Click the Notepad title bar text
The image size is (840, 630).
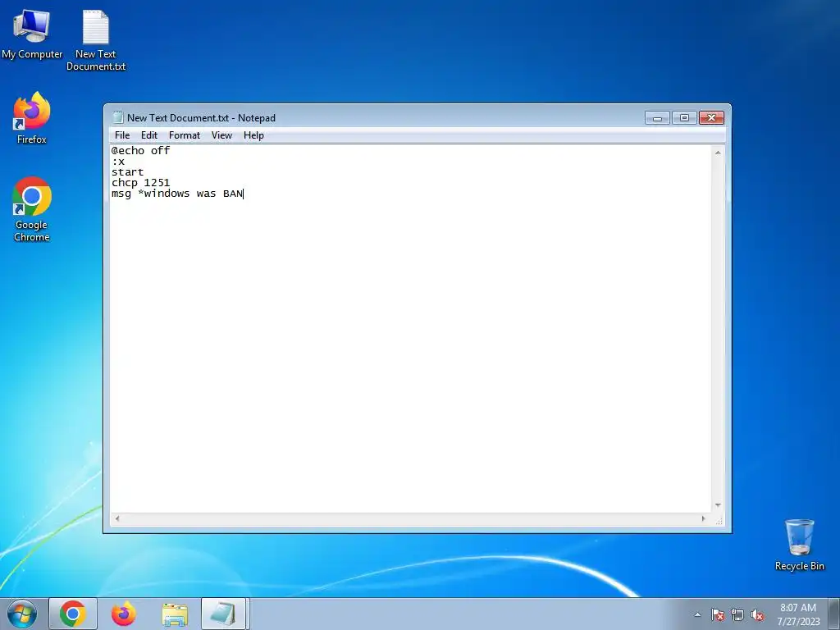(202, 118)
